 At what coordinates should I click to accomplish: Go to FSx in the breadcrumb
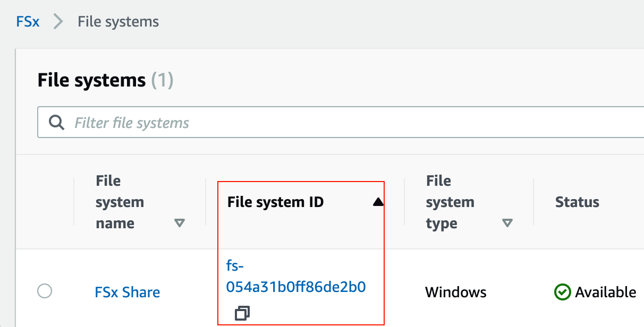pos(28,22)
